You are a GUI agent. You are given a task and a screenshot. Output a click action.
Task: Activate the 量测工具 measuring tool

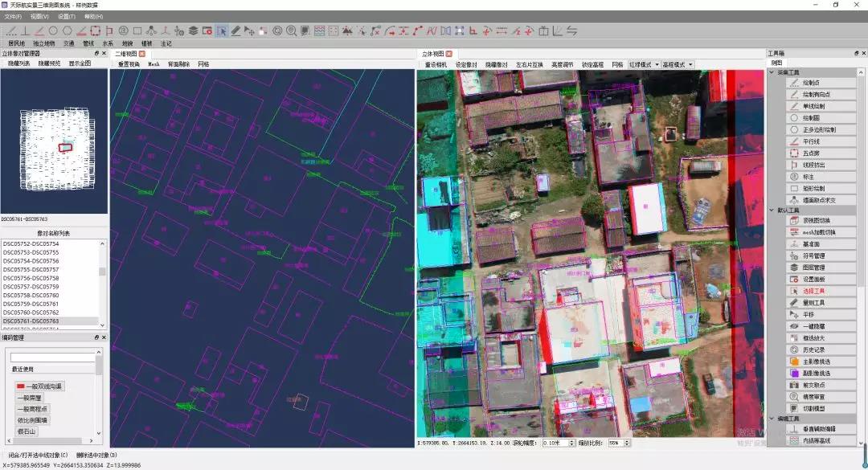(x=813, y=303)
